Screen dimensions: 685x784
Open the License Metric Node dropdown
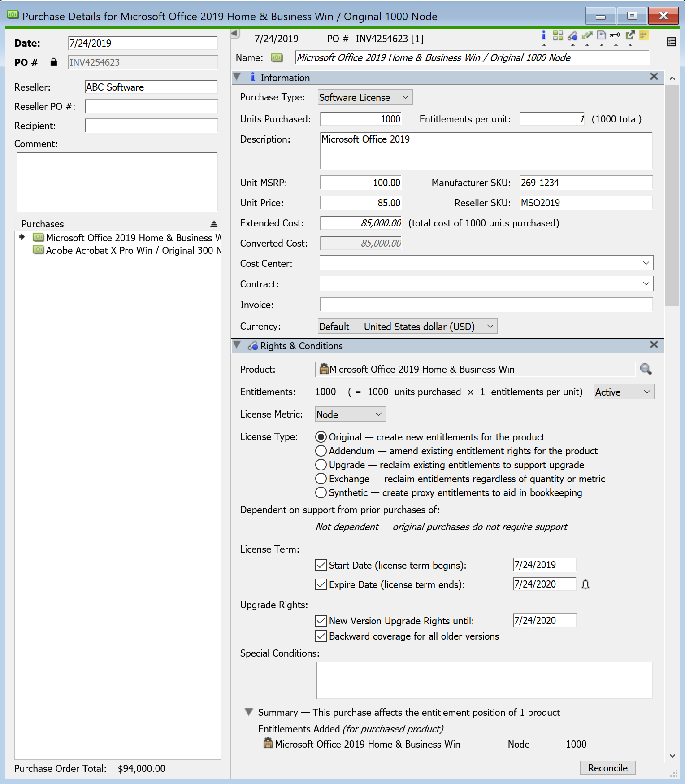(351, 414)
